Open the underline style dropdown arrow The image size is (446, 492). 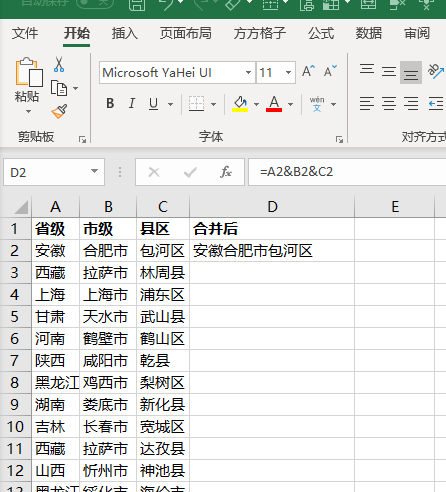tap(171, 104)
